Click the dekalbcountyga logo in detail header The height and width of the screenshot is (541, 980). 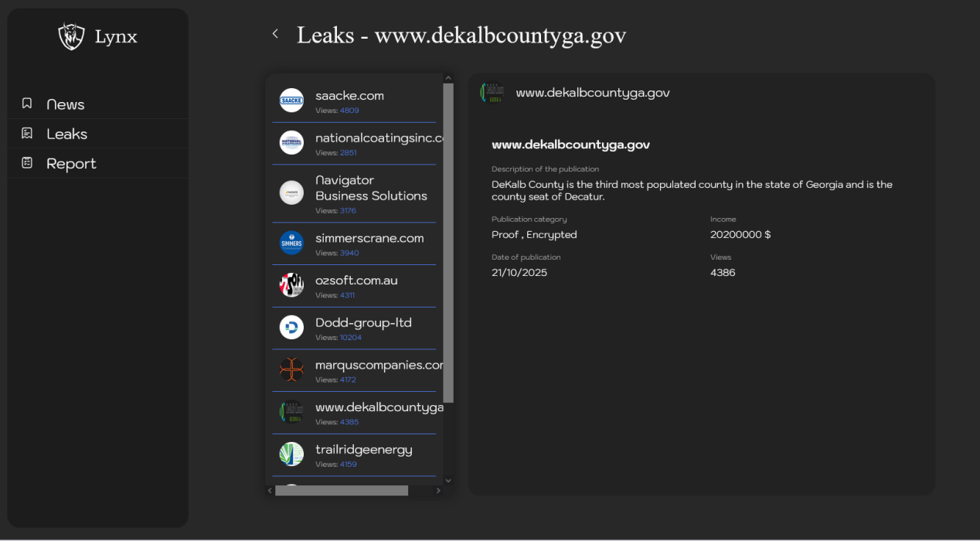click(x=492, y=93)
